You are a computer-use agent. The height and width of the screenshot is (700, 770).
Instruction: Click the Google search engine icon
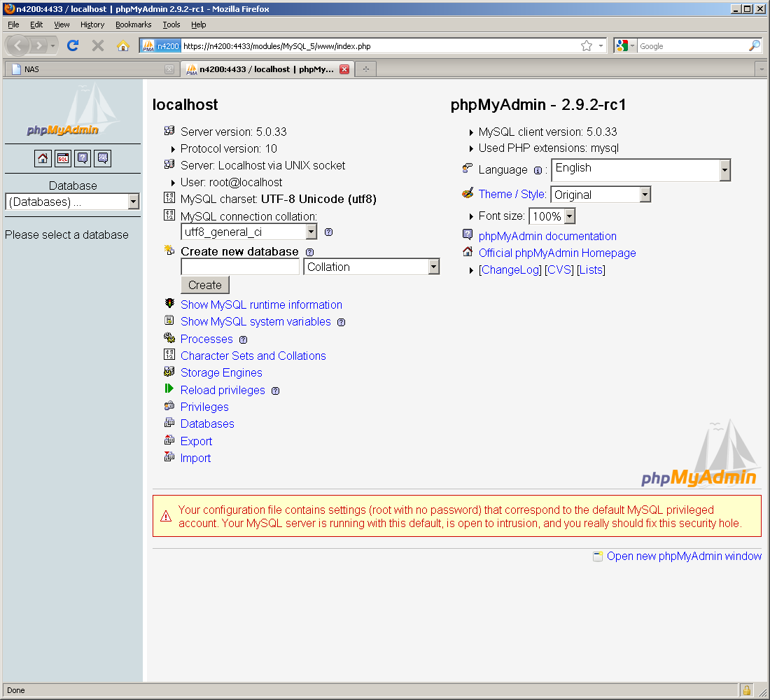pyautogui.click(x=622, y=45)
